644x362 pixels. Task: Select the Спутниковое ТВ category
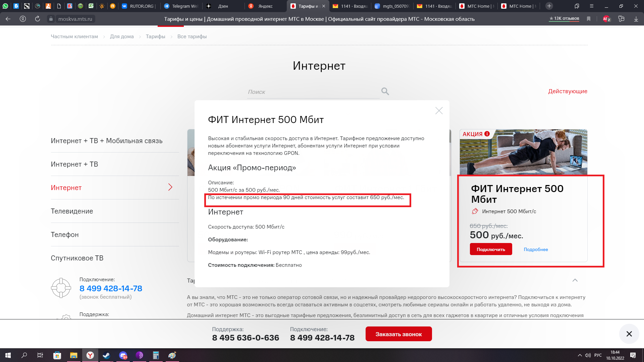click(x=77, y=258)
